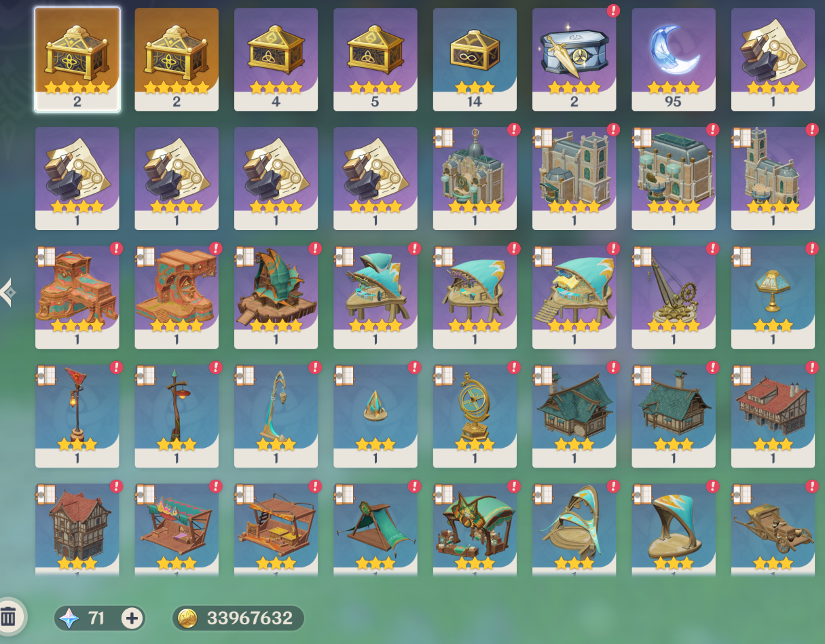Choose the golden armillary sphere furnishing

pyautogui.click(x=475, y=416)
